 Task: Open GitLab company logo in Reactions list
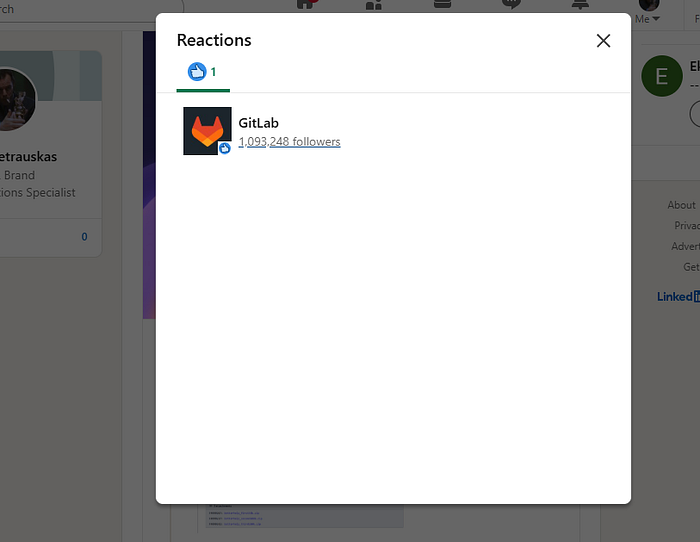pyautogui.click(x=208, y=131)
